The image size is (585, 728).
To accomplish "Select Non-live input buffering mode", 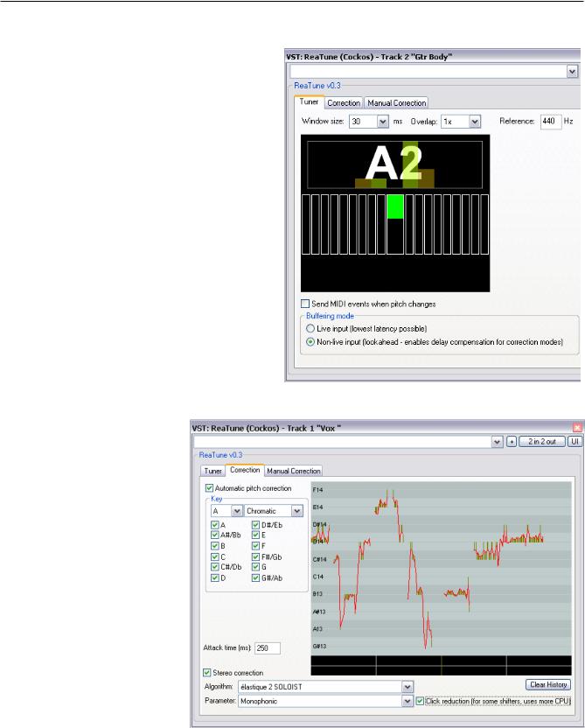I will (310, 342).
